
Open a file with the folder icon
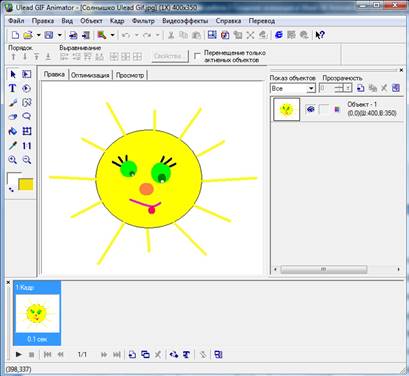coord(28,35)
